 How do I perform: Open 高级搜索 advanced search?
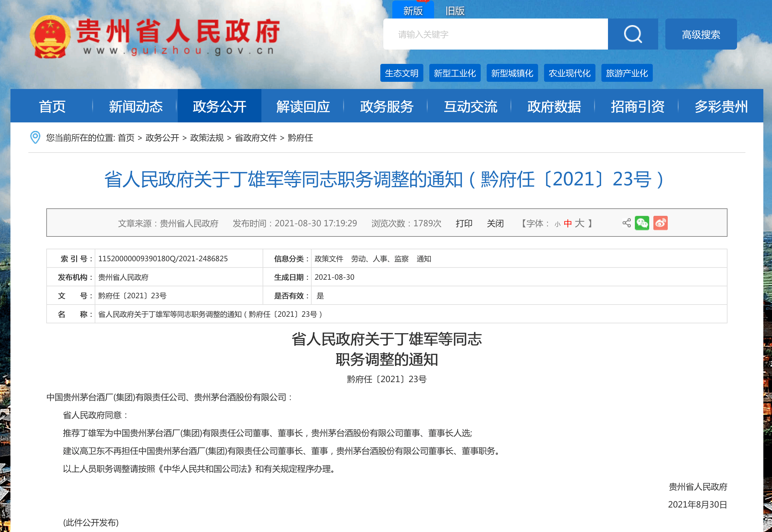(701, 34)
